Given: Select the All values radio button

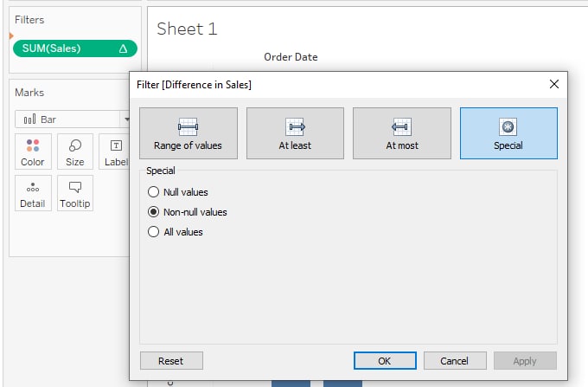Looking at the screenshot, I should pyautogui.click(x=153, y=232).
